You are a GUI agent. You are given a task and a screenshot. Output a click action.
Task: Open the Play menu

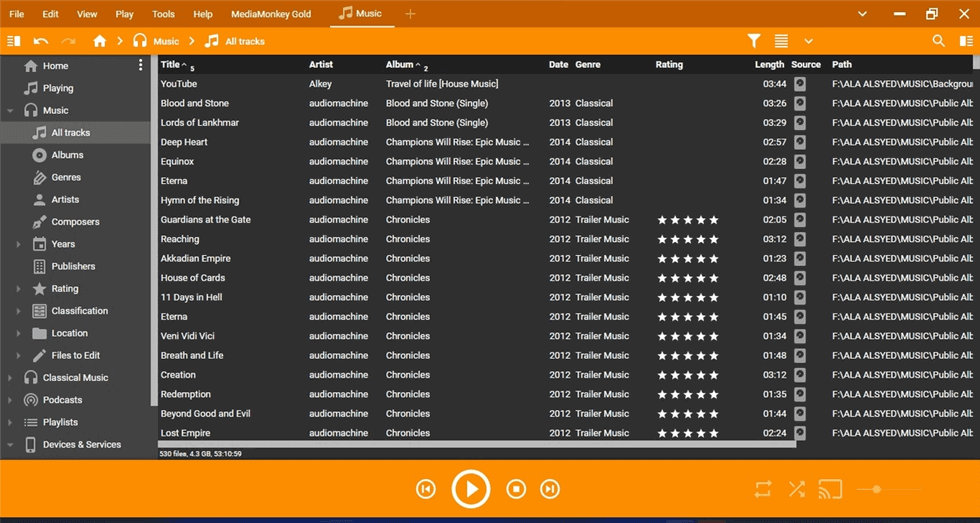125,14
